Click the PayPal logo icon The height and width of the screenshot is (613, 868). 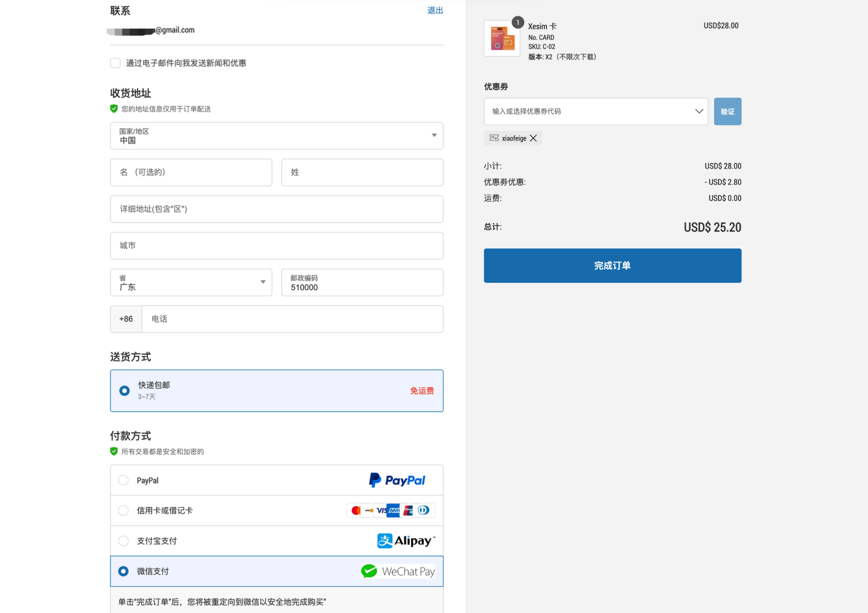[x=397, y=480]
